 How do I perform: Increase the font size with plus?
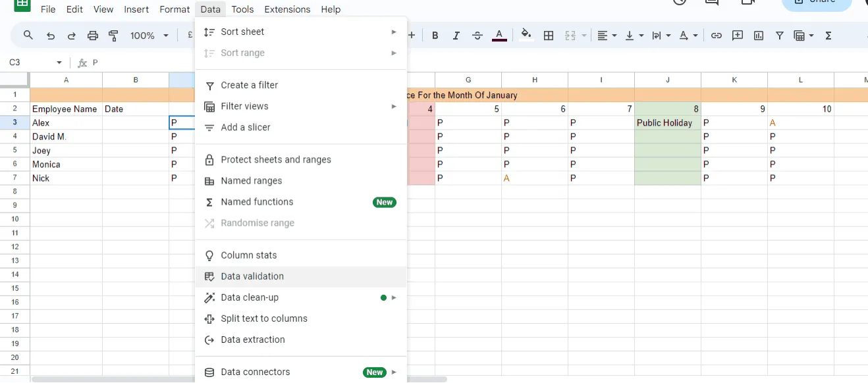(412, 36)
